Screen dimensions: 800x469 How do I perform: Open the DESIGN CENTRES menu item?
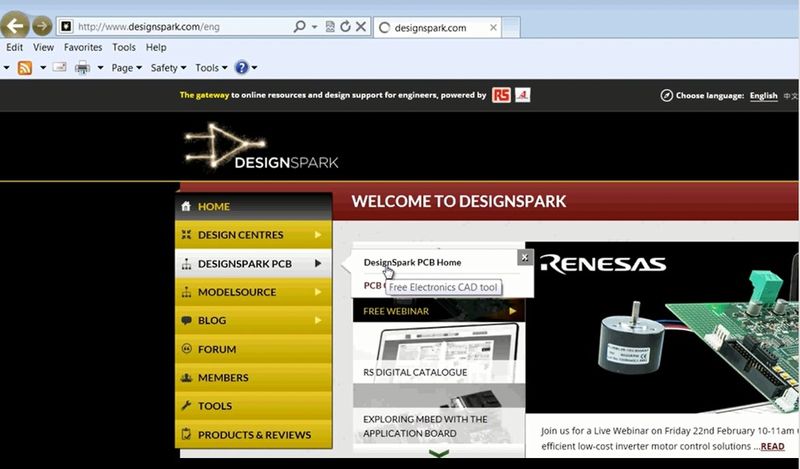[254, 235]
